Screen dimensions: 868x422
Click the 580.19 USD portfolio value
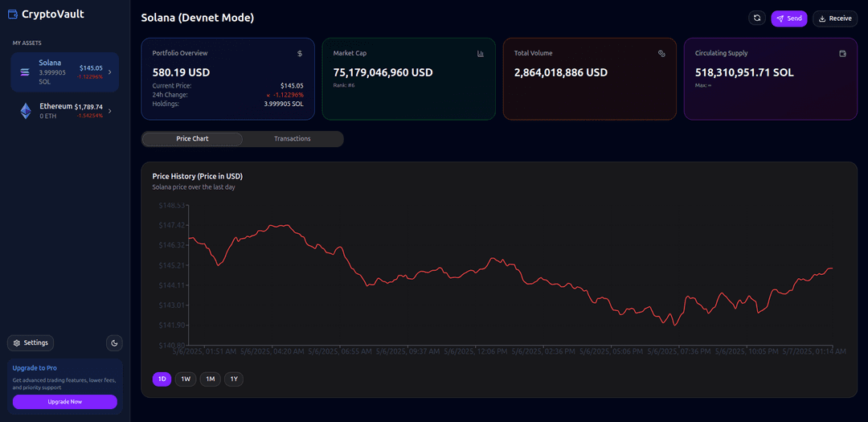[181, 72]
